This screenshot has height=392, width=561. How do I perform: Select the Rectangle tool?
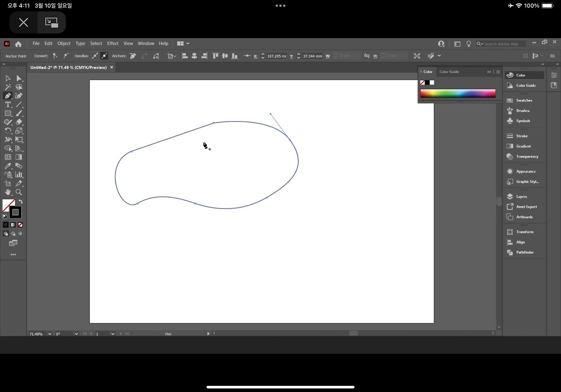(8, 114)
